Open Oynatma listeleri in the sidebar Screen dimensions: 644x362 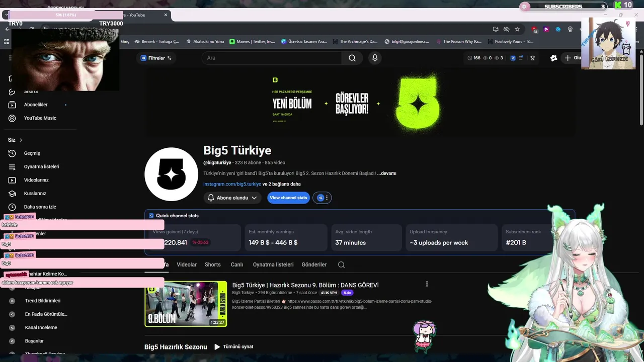41,166
